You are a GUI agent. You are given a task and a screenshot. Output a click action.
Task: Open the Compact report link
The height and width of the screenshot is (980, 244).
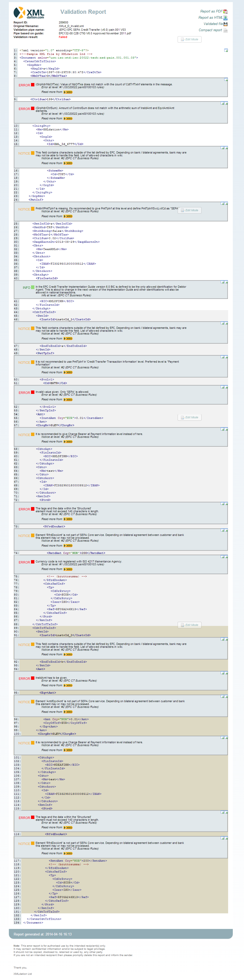(210, 30)
